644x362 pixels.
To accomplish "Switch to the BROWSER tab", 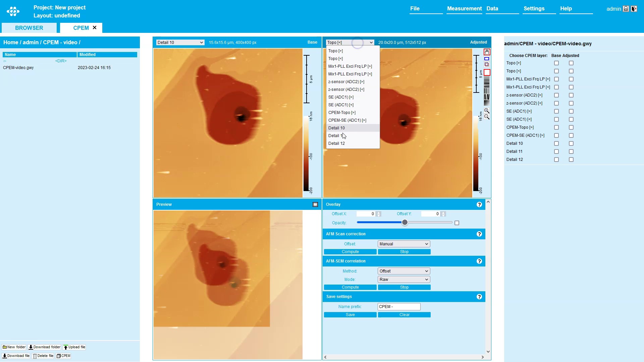I will [29, 28].
